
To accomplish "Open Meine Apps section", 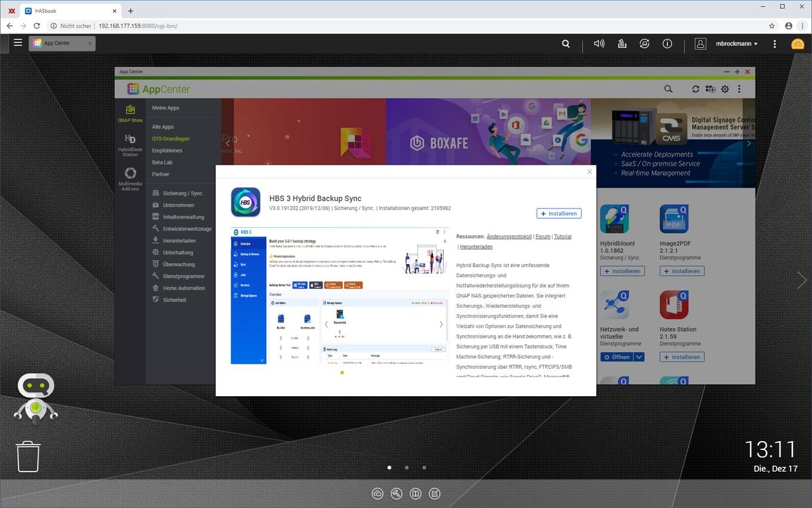I will coord(165,108).
